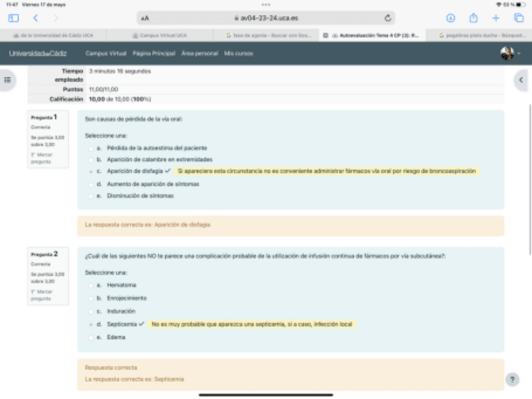This screenshot has width=532, height=399.
Task: Open Campus Virtual menu item
Action: point(106,53)
